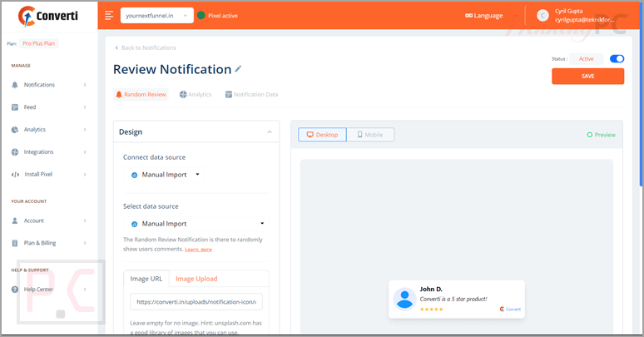Expand the Notifications sidebar chevron

click(85, 85)
